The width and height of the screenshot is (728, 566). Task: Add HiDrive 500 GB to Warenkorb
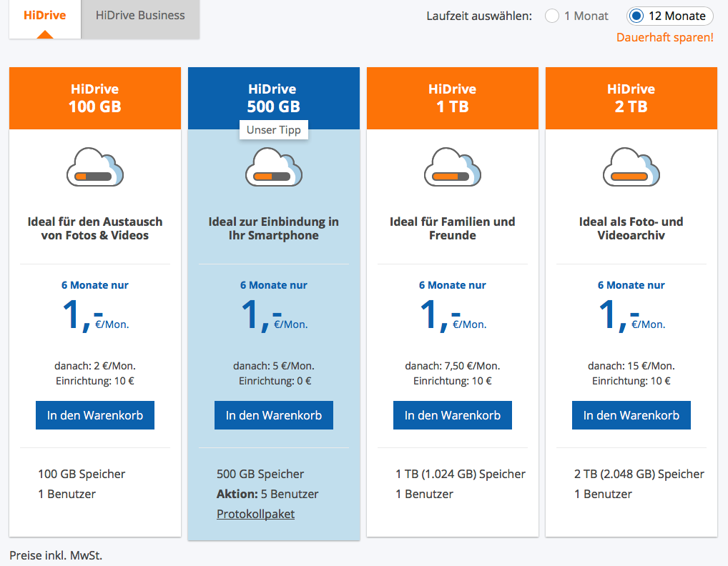[x=274, y=415]
